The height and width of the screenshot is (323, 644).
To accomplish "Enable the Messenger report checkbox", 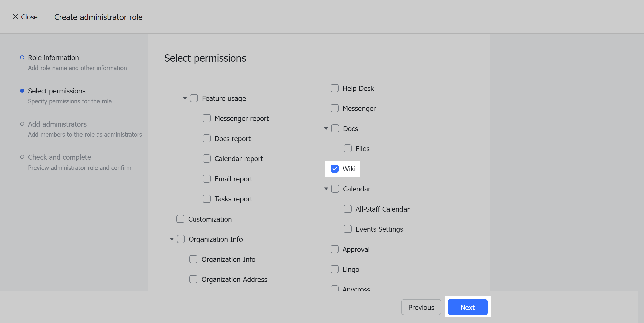I will [206, 118].
